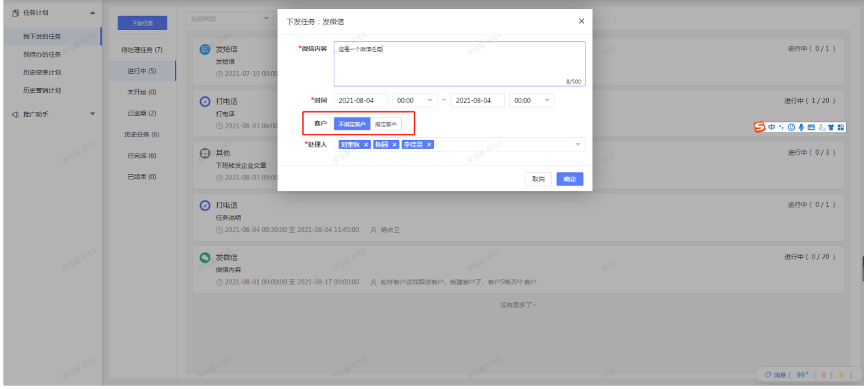Click the 确定 button
This screenshot has height=389, width=864.
[570, 179]
